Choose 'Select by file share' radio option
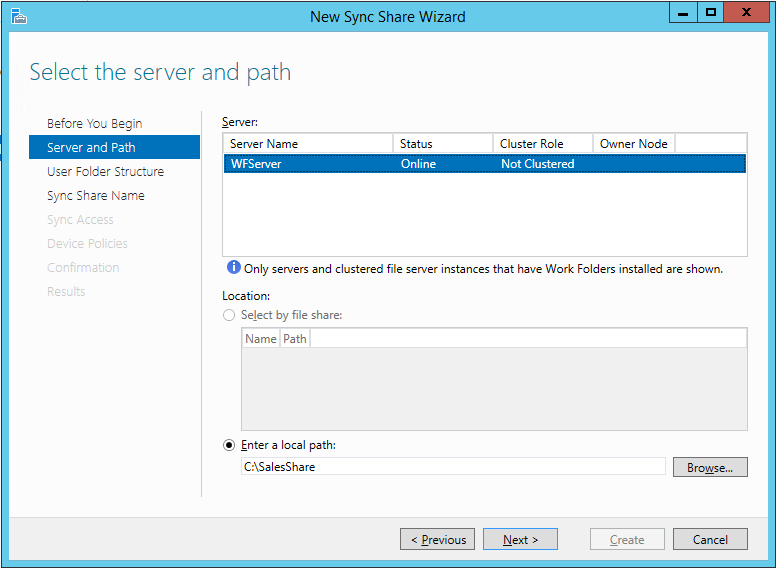Image resolution: width=776 pixels, height=568 pixels. pyautogui.click(x=230, y=315)
